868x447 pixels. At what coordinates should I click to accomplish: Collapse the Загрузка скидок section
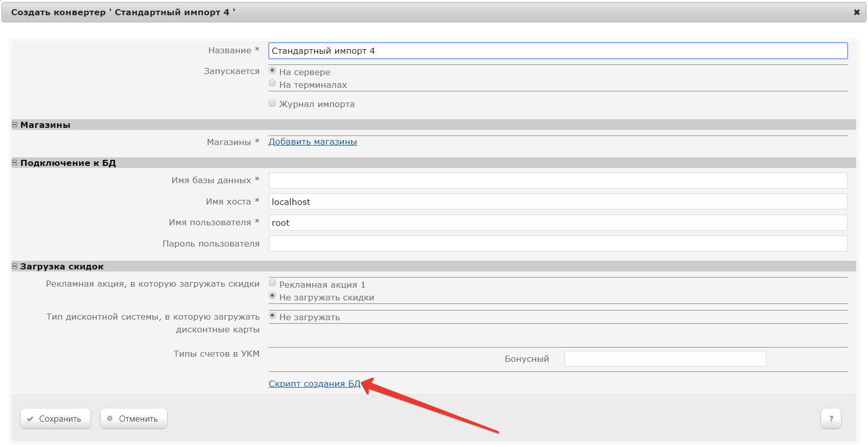(15, 266)
